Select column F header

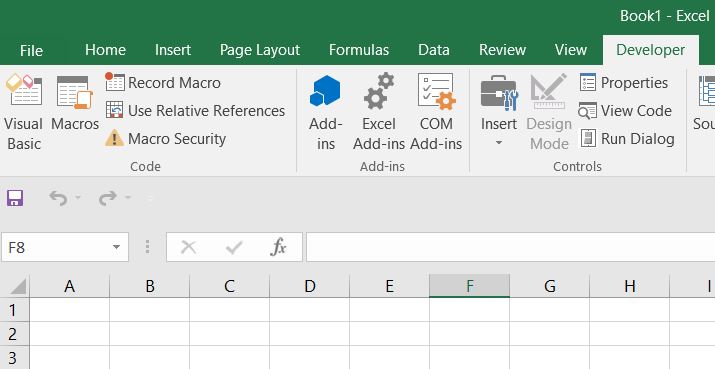click(469, 286)
